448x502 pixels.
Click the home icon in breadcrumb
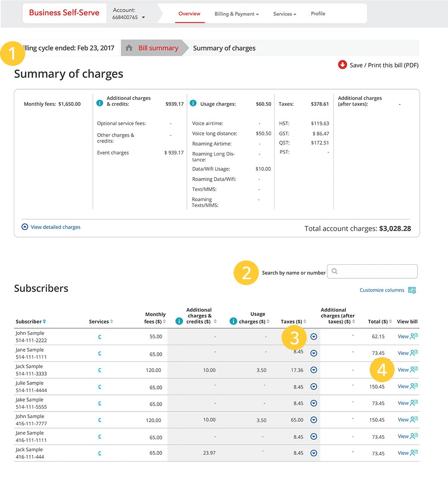[x=129, y=48]
